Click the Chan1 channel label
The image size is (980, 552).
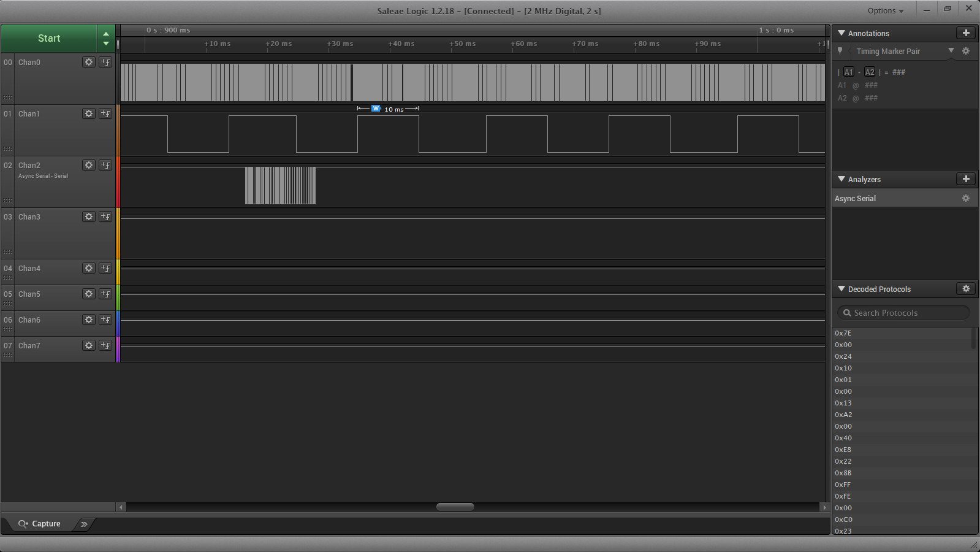(29, 114)
